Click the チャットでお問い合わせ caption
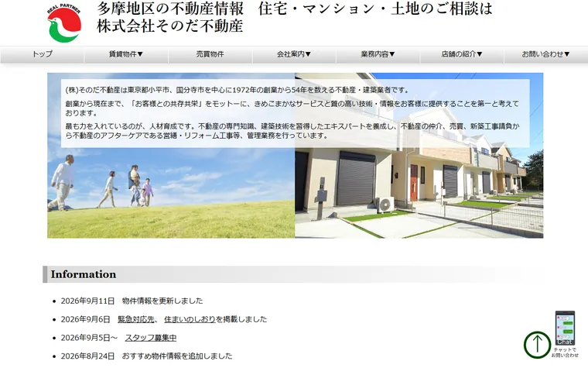 click(x=565, y=353)
